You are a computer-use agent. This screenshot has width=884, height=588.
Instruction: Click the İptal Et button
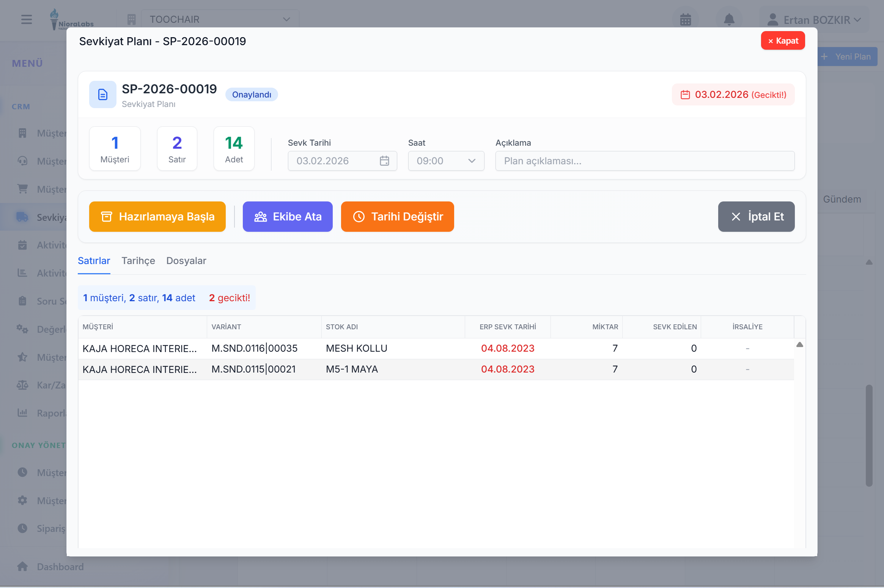pyautogui.click(x=756, y=217)
